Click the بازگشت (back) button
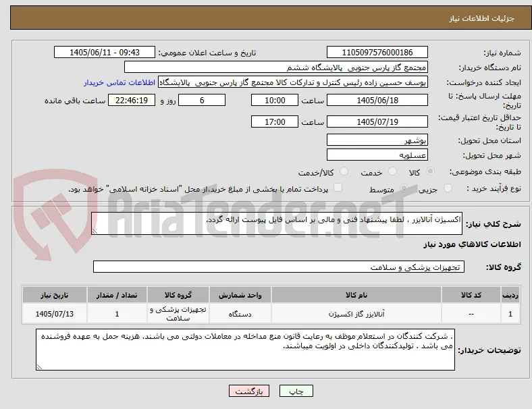This screenshot has height=409, width=532. coord(249,391)
